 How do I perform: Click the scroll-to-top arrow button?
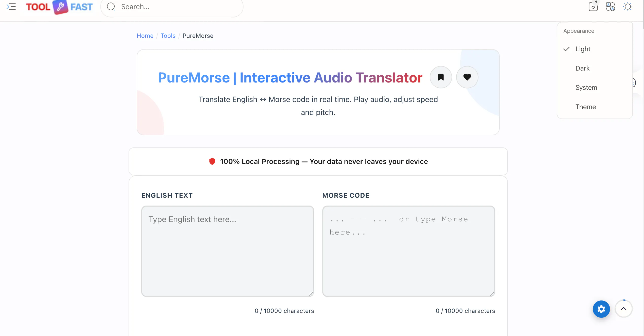[x=623, y=309]
